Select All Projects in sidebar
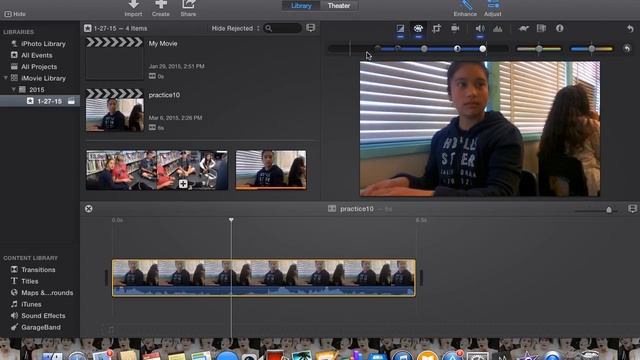 coord(39,67)
